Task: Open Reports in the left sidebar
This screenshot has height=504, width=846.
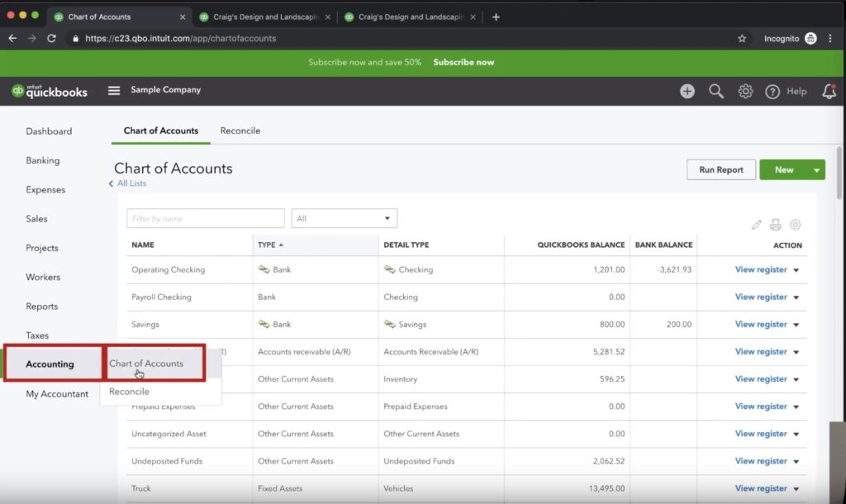Action: tap(41, 306)
